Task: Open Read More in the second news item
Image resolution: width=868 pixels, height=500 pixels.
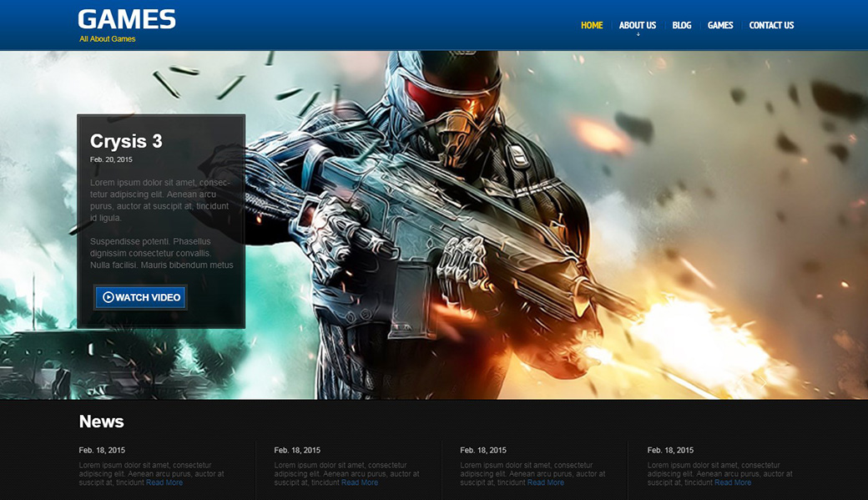Action: [360, 482]
